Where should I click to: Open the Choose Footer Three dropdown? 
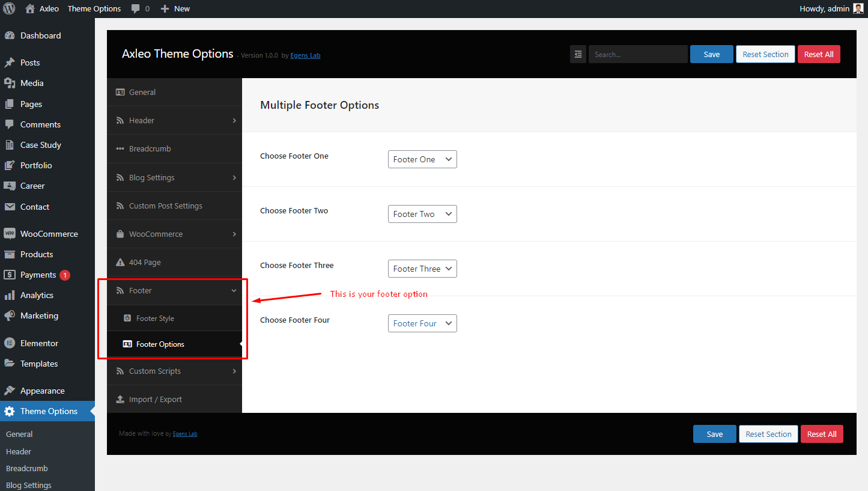point(422,269)
